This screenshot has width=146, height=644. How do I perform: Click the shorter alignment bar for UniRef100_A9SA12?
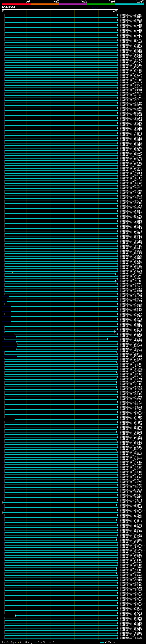pyautogui.click(x=56, y=339)
